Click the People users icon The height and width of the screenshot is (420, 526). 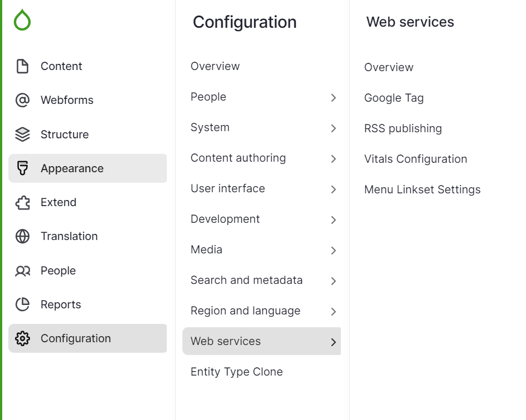22,271
